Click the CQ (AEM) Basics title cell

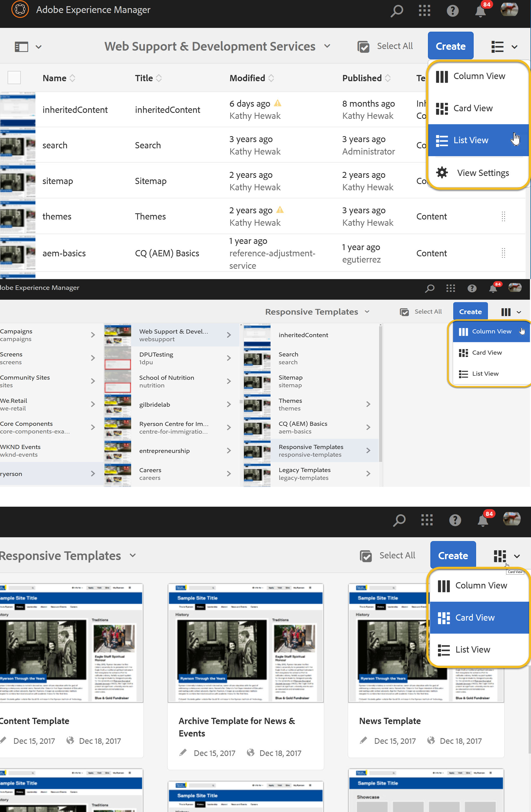(167, 253)
